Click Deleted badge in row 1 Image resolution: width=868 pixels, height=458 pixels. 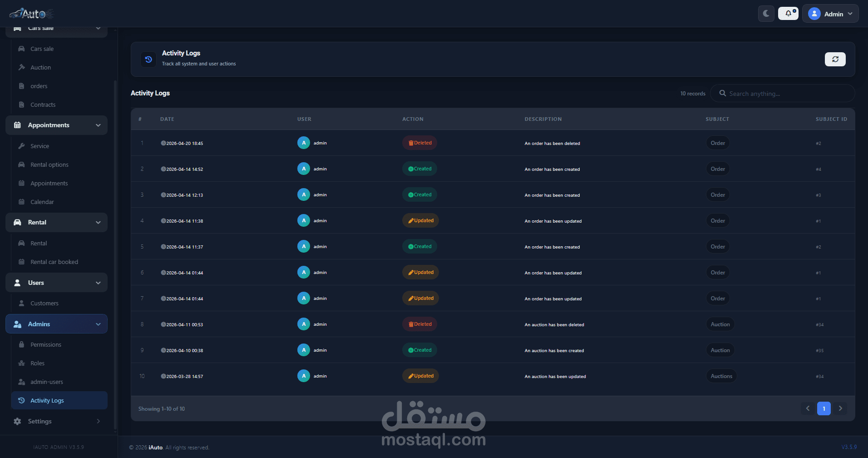(420, 143)
